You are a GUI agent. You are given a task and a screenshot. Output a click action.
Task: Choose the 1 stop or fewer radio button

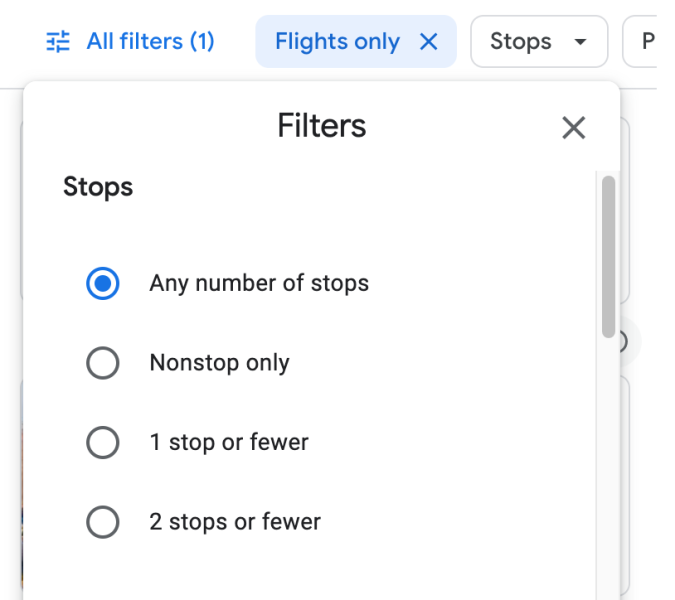(x=103, y=442)
